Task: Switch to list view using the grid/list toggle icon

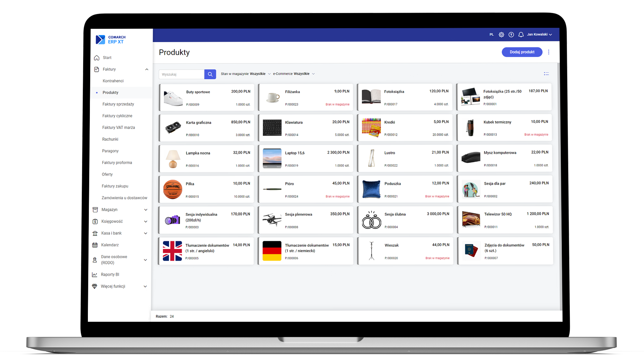Action: click(546, 74)
